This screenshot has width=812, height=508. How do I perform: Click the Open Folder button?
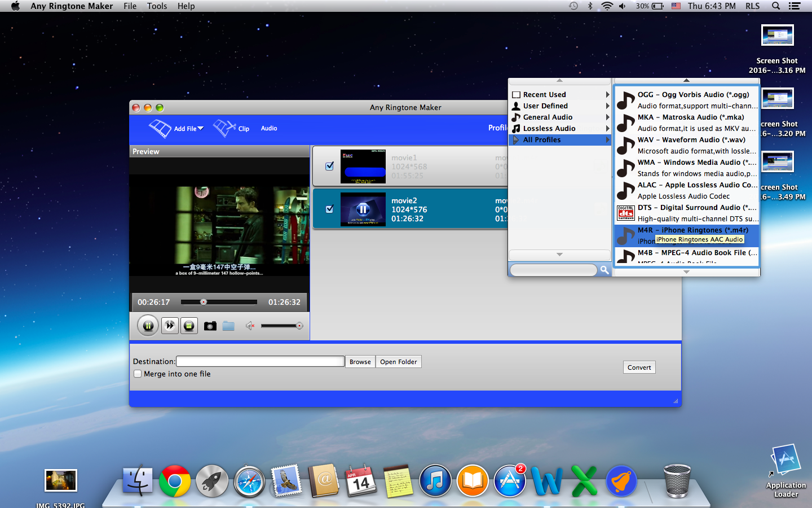(x=399, y=362)
